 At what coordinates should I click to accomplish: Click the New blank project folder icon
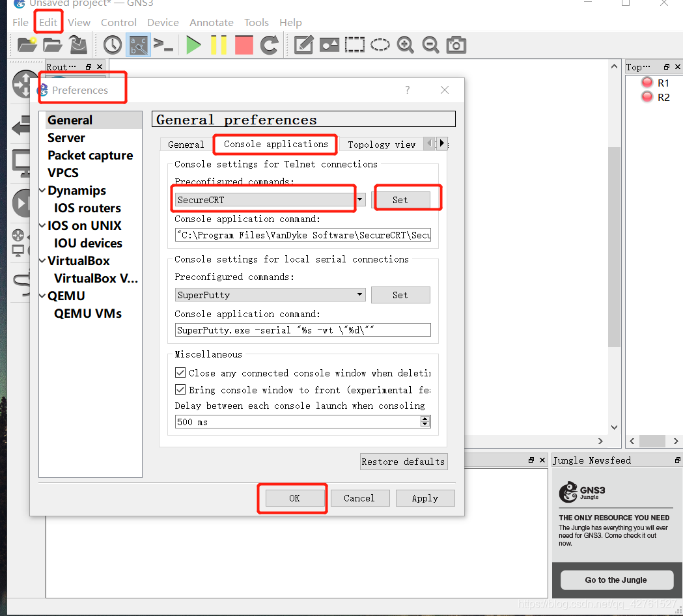point(27,45)
